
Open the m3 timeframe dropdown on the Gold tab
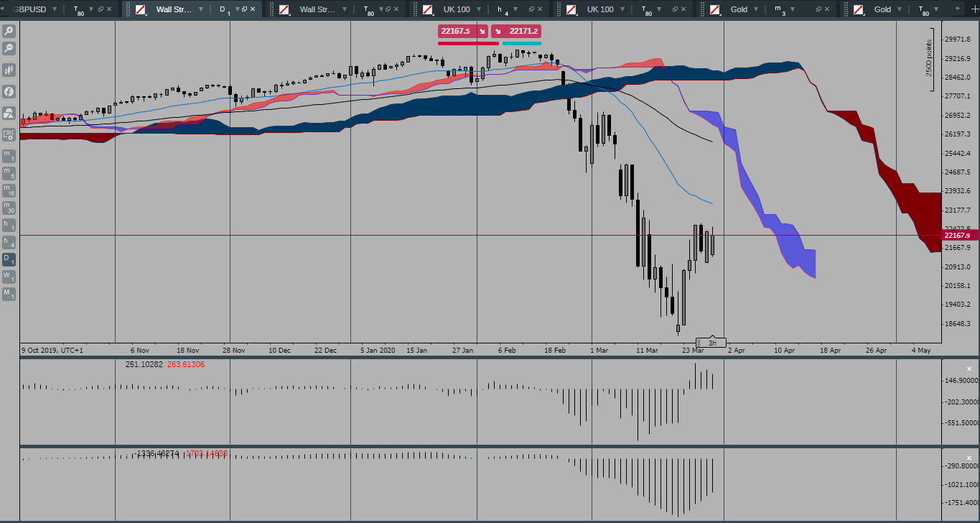(794, 9)
